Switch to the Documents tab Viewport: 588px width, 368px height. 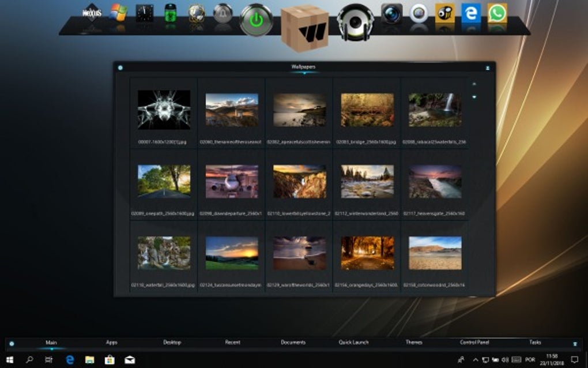coord(293,343)
